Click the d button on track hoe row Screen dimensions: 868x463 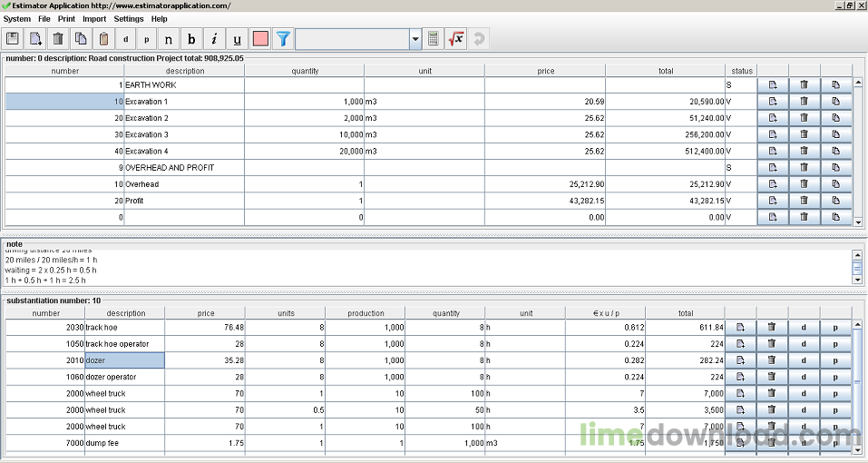pyautogui.click(x=804, y=328)
